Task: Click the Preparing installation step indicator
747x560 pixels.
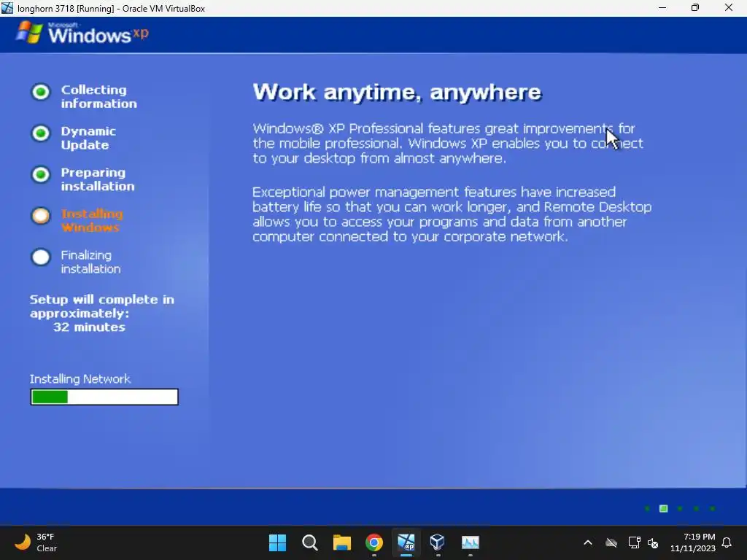Action: (x=41, y=175)
